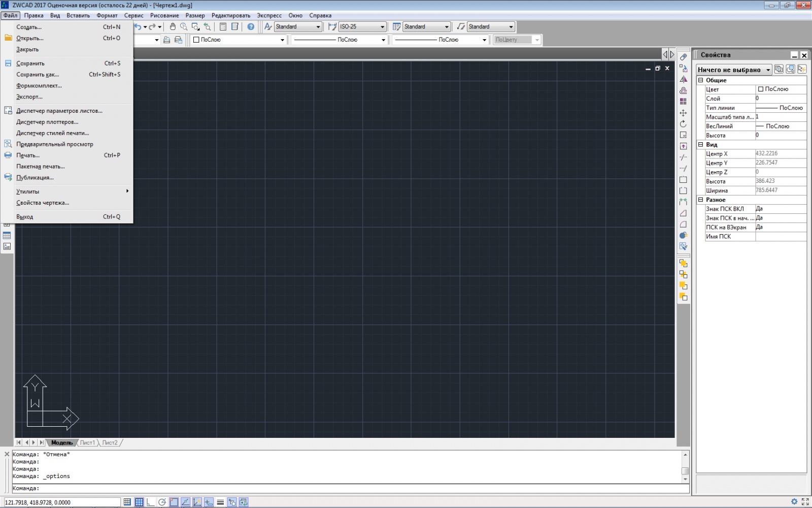The width and height of the screenshot is (812, 508).
Task: Collapse the Общие properties section
Action: tap(700, 80)
